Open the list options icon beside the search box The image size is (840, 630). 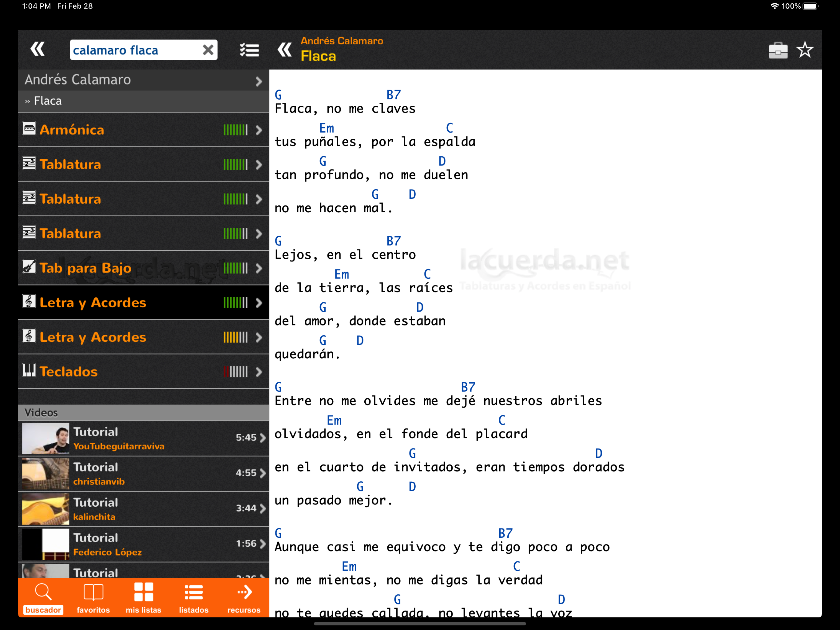point(249,50)
